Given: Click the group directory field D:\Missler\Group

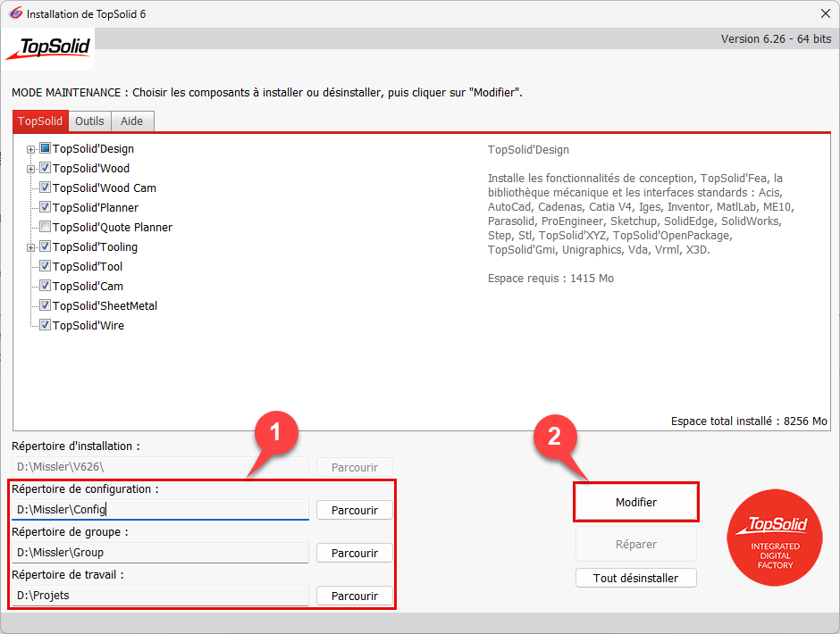Looking at the screenshot, I should pos(160,553).
